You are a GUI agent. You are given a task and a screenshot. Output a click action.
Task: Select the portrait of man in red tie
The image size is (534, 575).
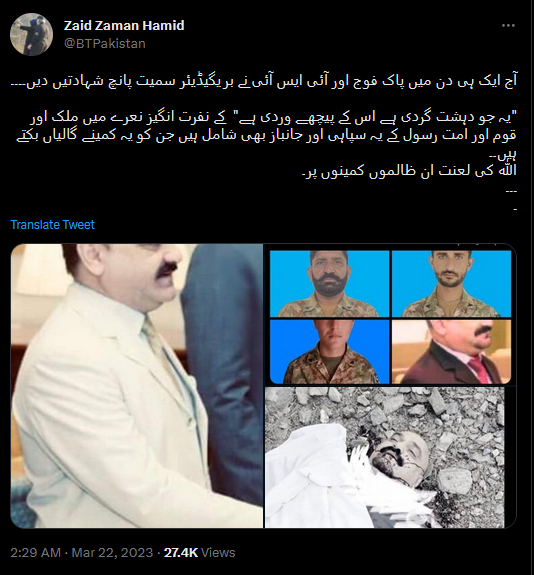coord(451,352)
